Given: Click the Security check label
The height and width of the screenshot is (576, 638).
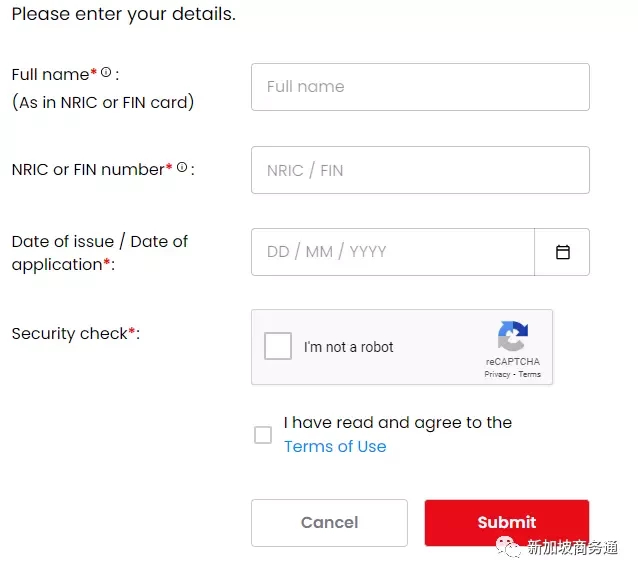Looking at the screenshot, I should point(70,334).
